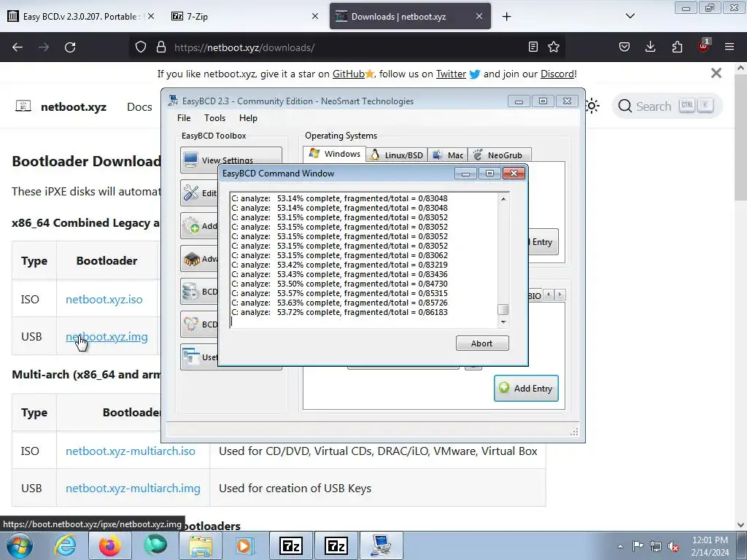This screenshot has height=560, width=747.
Task: Toggle the light/dark theme sun icon
Action: point(592,106)
